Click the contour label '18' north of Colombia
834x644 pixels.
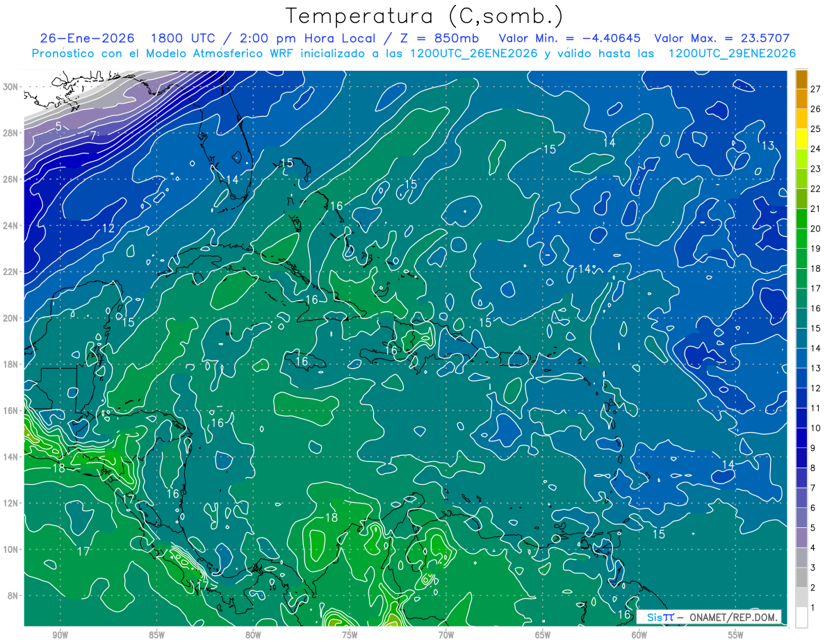(x=331, y=518)
